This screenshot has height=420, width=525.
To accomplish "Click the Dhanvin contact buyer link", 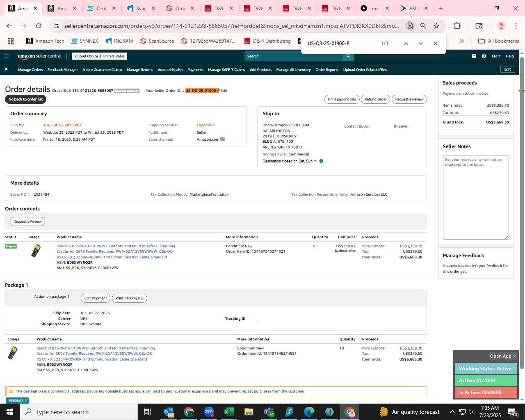I will [x=401, y=126].
